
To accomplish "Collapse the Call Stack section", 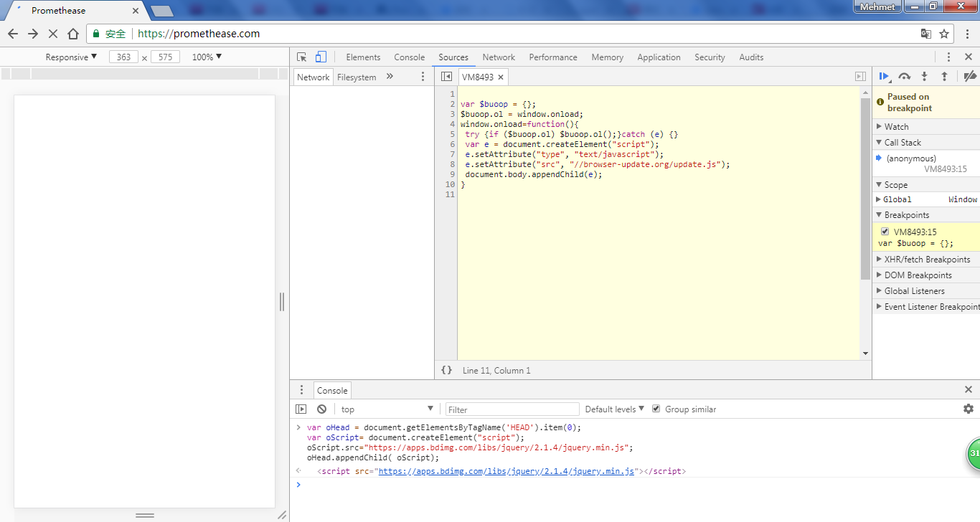I will click(x=927, y=142).
